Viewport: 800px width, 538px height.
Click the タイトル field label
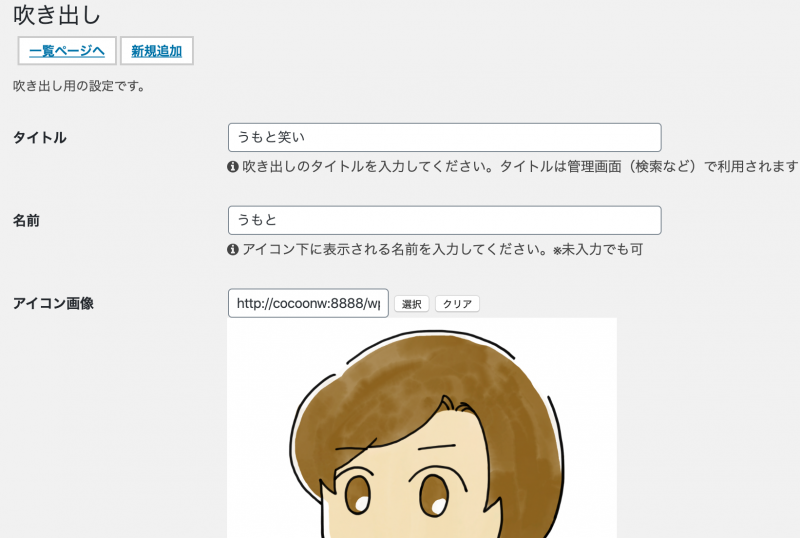[x=39, y=138]
